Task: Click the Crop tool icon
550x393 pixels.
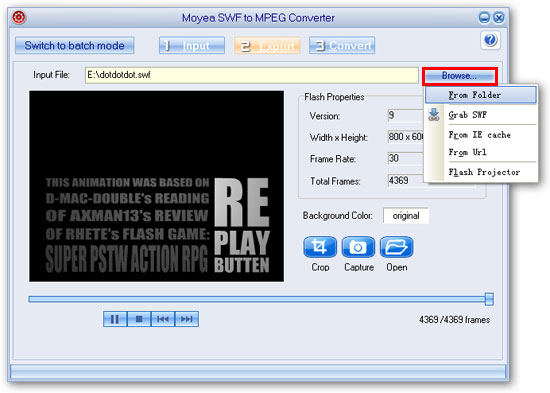Action: (x=320, y=247)
